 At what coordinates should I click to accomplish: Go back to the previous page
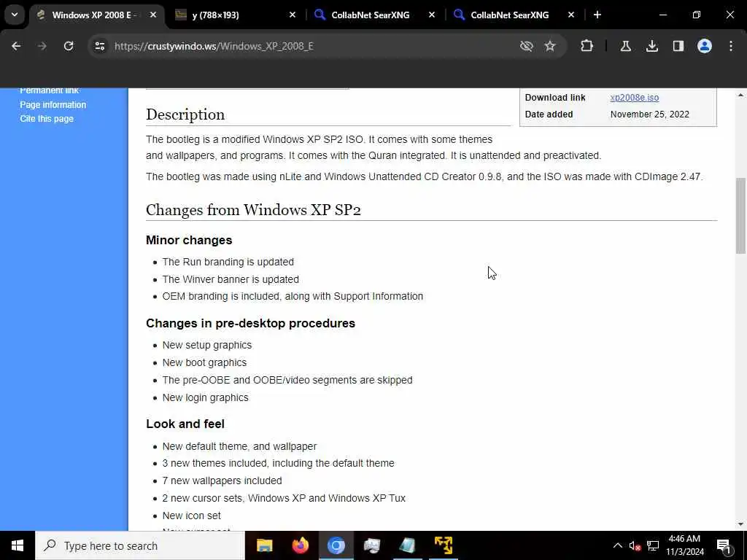click(x=16, y=46)
